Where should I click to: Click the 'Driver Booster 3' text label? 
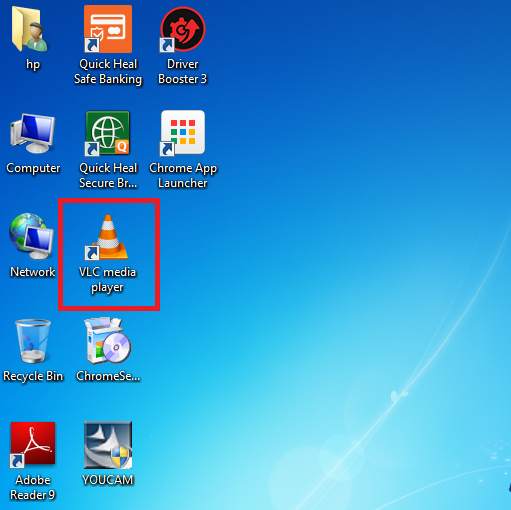(x=183, y=71)
